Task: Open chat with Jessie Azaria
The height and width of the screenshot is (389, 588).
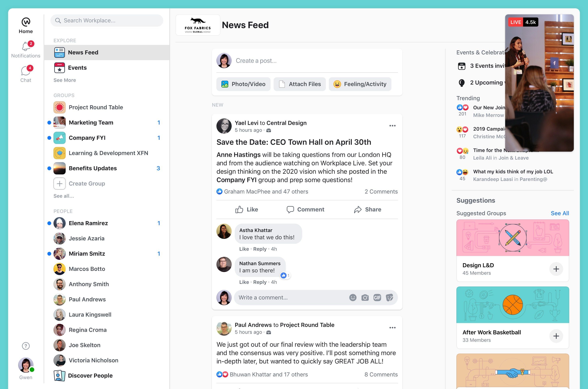Action: point(107,238)
